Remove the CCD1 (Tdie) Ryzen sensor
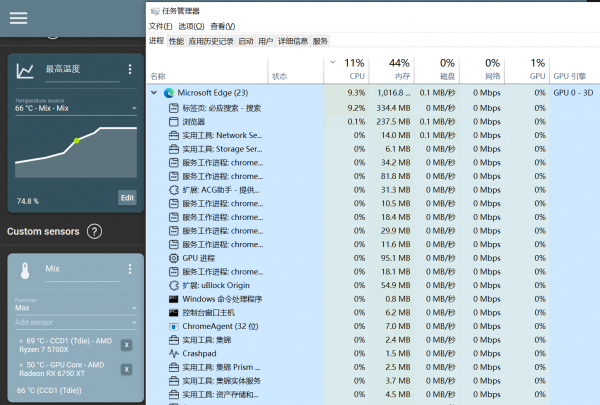This screenshot has width=600, height=405. point(126,345)
